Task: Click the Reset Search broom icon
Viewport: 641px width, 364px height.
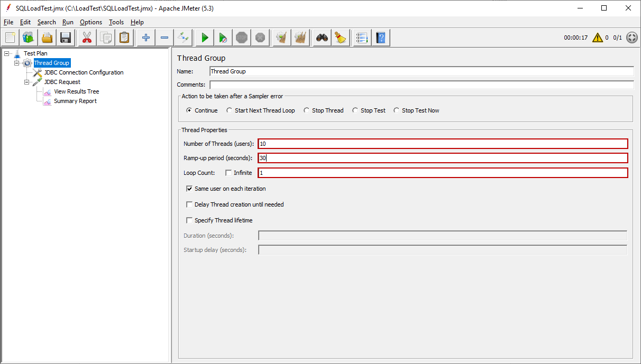Action: 341,38
